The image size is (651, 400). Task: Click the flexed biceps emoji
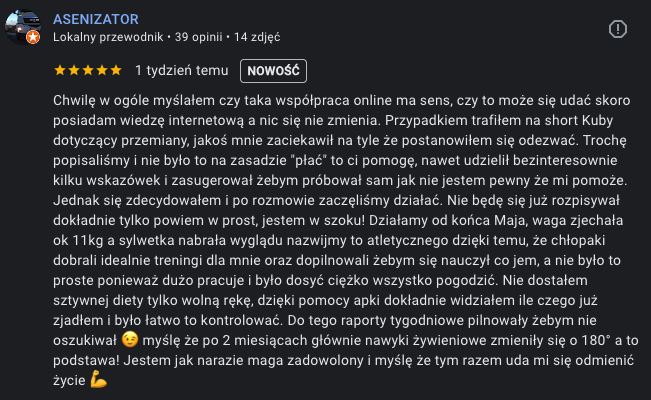coord(98,379)
